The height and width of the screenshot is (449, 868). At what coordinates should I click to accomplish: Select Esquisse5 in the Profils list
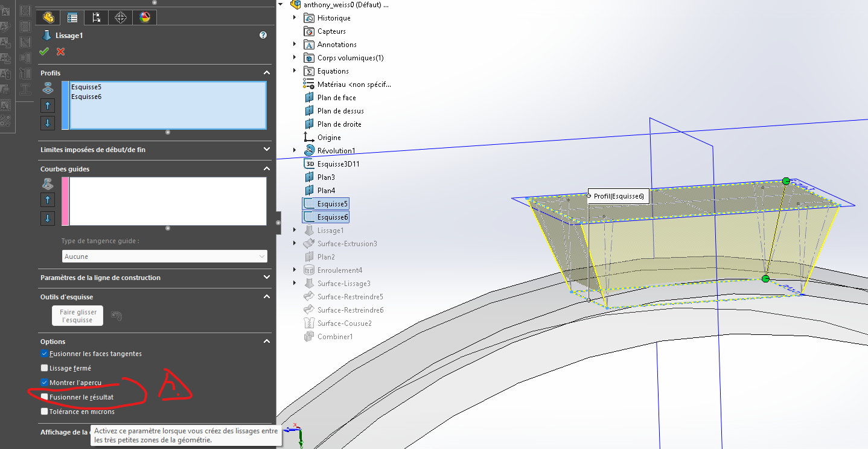click(x=86, y=87)
